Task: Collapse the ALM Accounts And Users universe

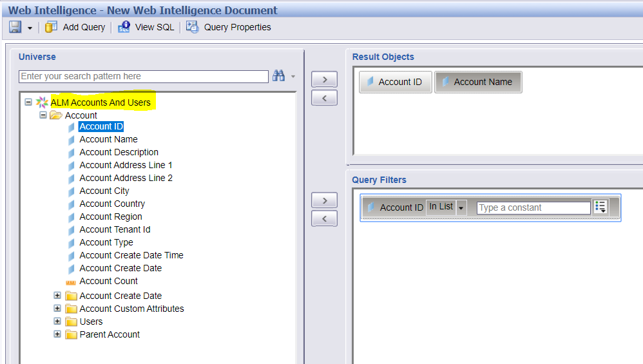Action: coord(28,102)
